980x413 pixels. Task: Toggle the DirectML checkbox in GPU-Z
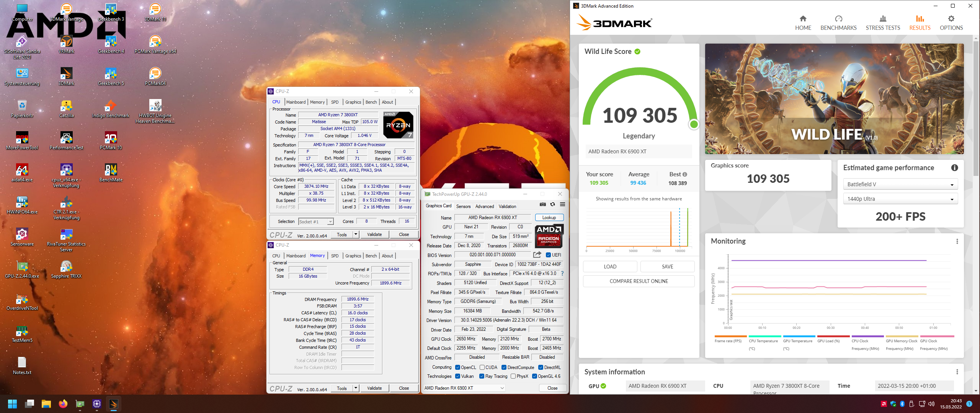point(541,367)
